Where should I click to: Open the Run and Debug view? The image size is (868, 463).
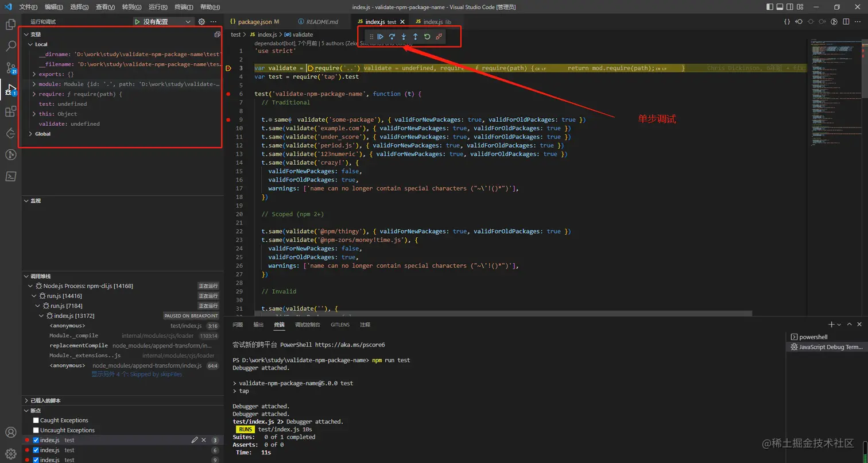point(10,90)
